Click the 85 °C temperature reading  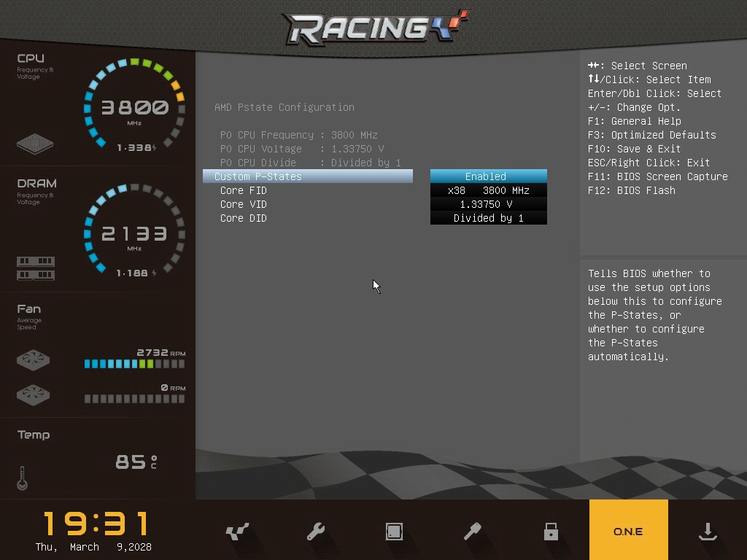pos(136,462)
